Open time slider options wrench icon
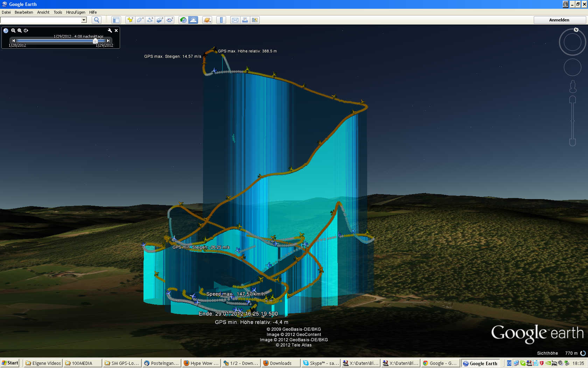The height and width of the screenshot is (368, 588). point(110,30)
